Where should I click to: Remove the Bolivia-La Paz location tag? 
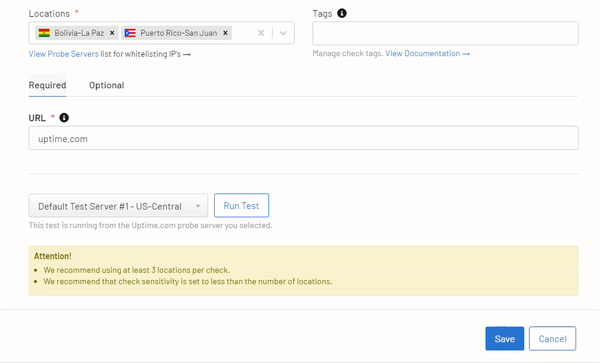112,33
